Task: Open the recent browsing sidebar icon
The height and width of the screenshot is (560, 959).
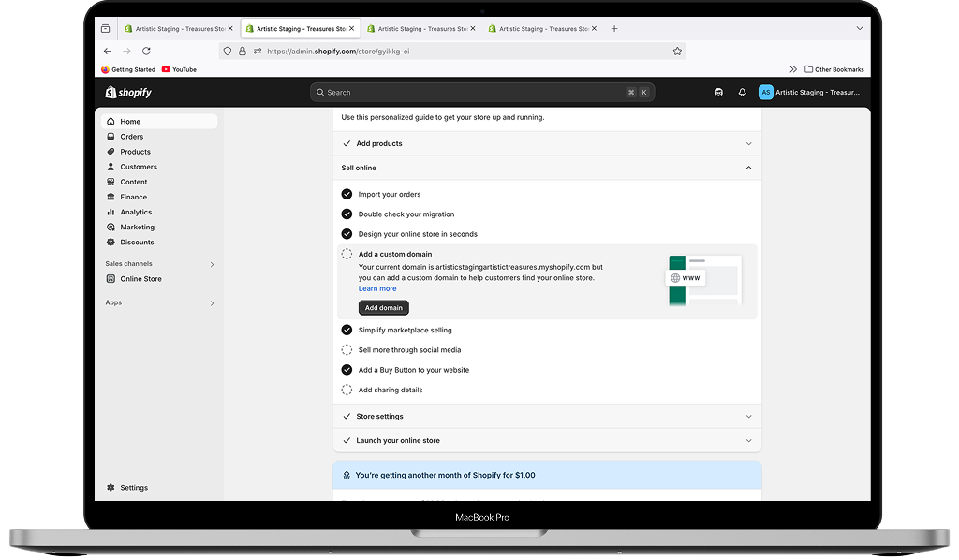Action: click(105, 29)
